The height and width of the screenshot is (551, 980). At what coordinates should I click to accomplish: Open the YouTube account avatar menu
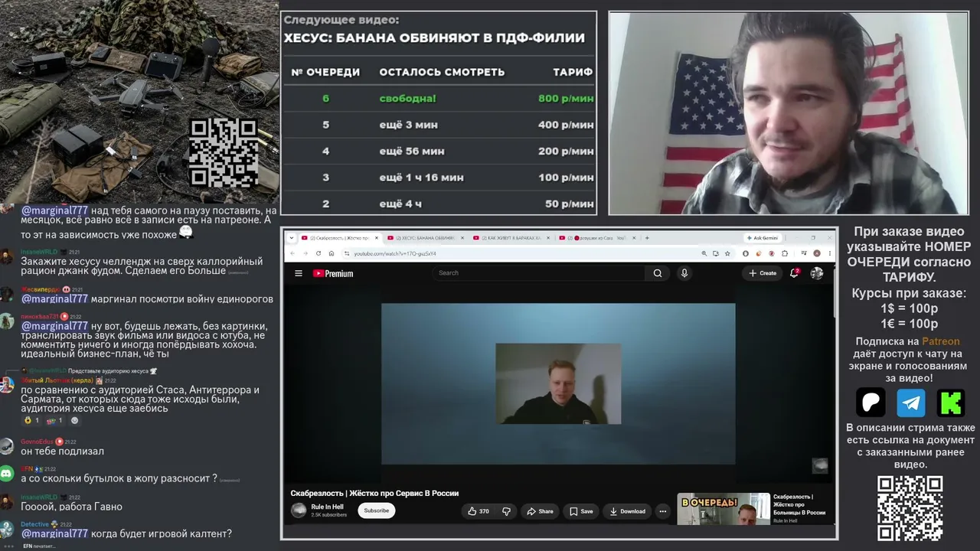pyautogui.click(x=817, y=273)
